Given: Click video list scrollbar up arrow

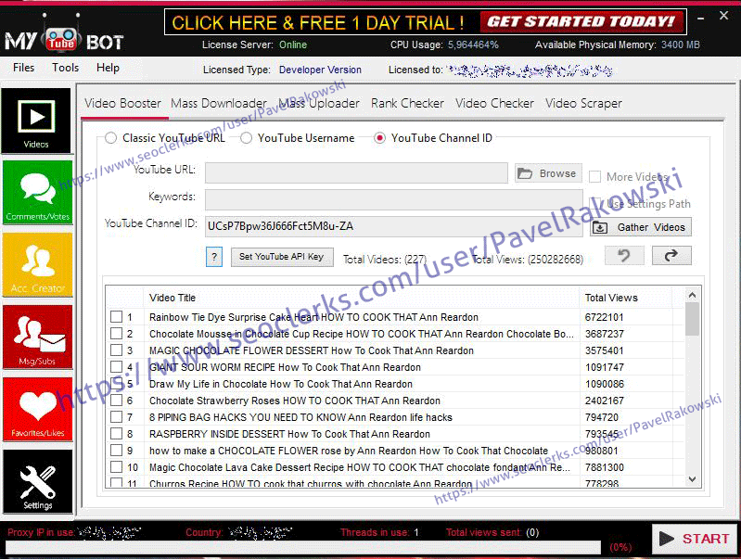Looking at the screenshot, I should pos(693,296).
